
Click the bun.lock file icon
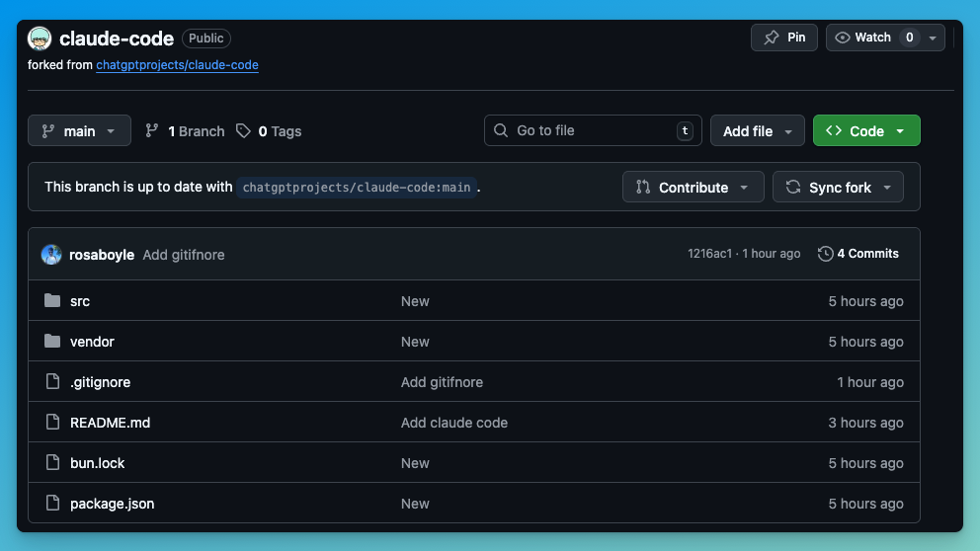[x=52, y=463]
